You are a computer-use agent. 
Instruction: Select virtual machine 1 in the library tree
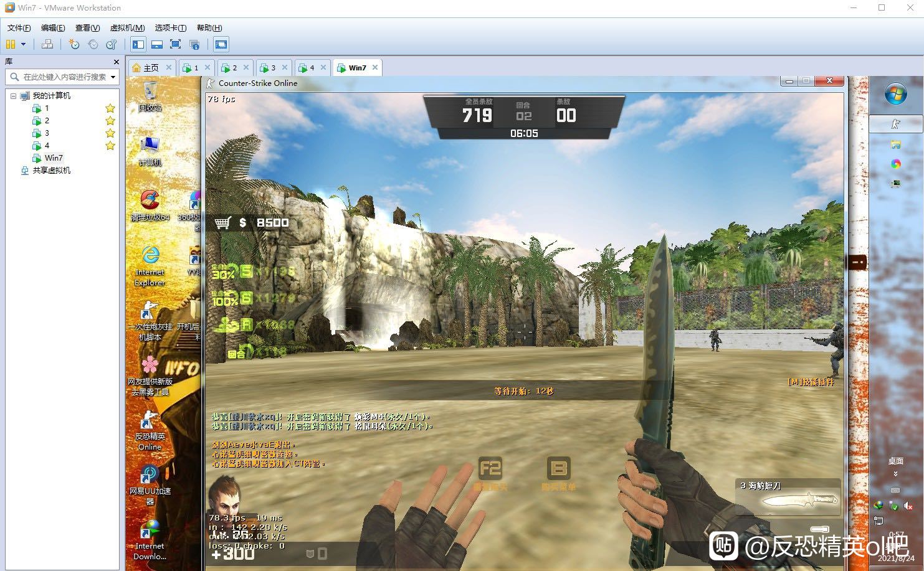[x=46, y=108]
